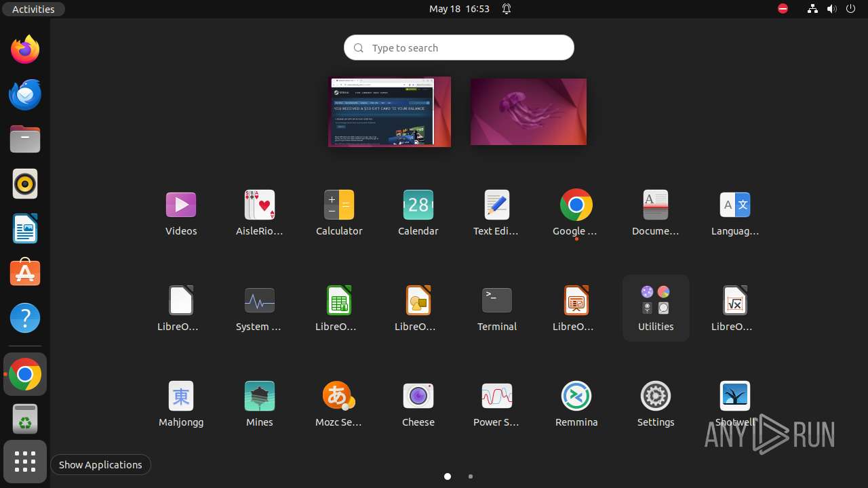Open the blank LibreOffice start center icon
868x488 pixels.
181,300
